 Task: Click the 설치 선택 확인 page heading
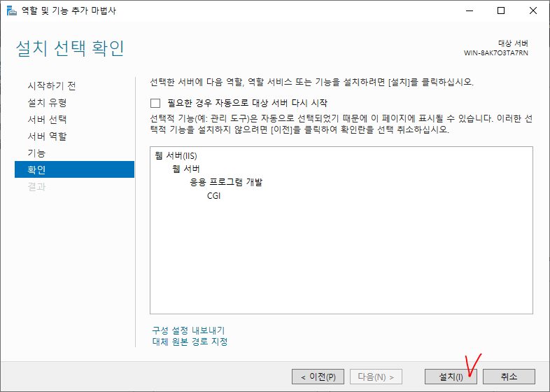70,48
